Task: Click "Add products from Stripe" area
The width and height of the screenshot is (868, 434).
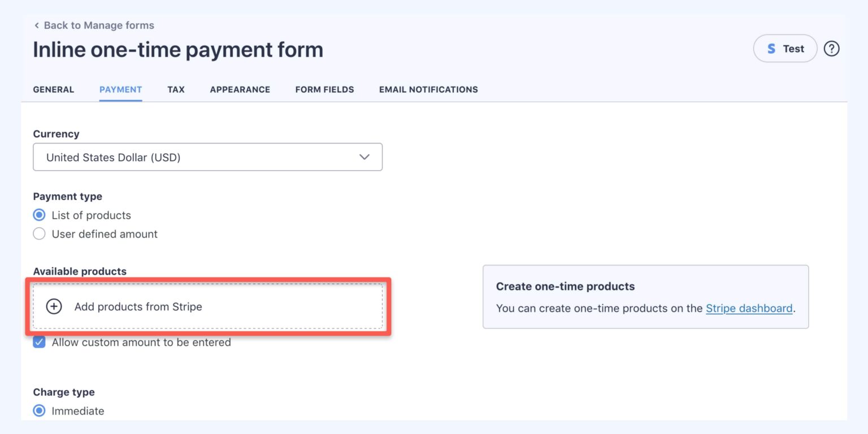Action: 207,307
